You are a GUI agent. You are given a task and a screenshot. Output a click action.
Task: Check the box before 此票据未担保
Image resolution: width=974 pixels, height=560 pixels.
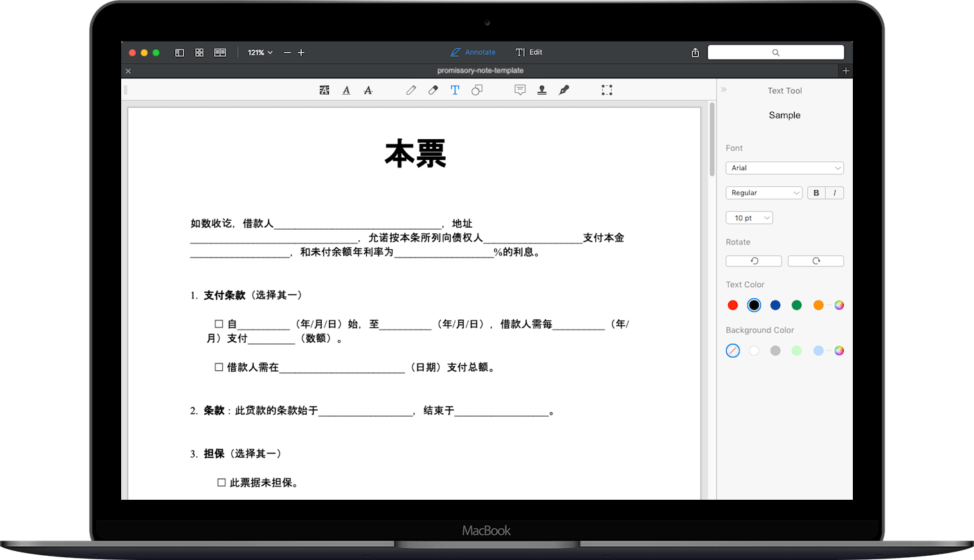222,482
